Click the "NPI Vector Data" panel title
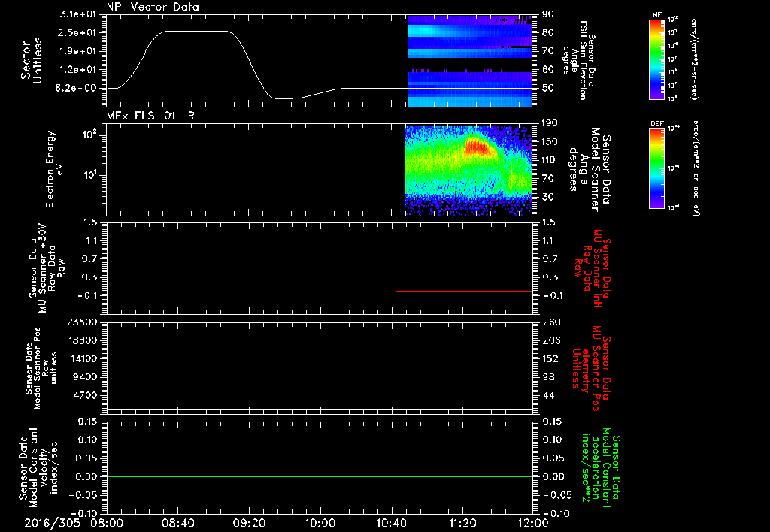This screenshot has height=532, width=770. point(153,7)
